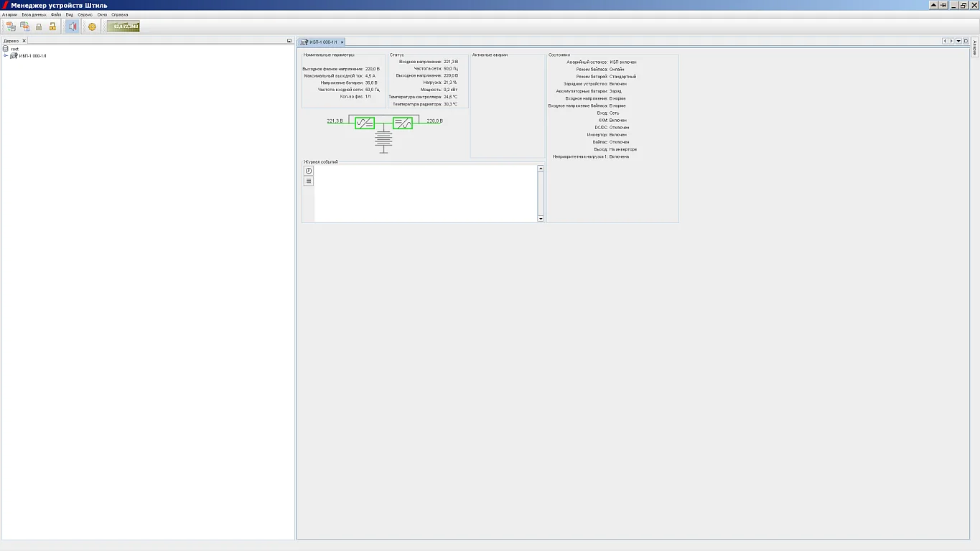Toggle the alarm sound speaker button
This screenshot has height=551, width=980.
pos(73,27)
